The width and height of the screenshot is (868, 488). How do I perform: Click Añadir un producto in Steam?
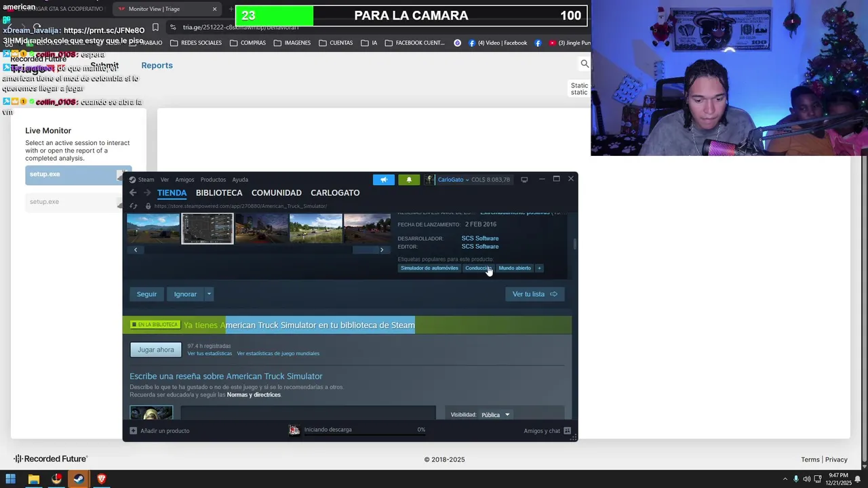pyautogui.click(x=159, y=431)
